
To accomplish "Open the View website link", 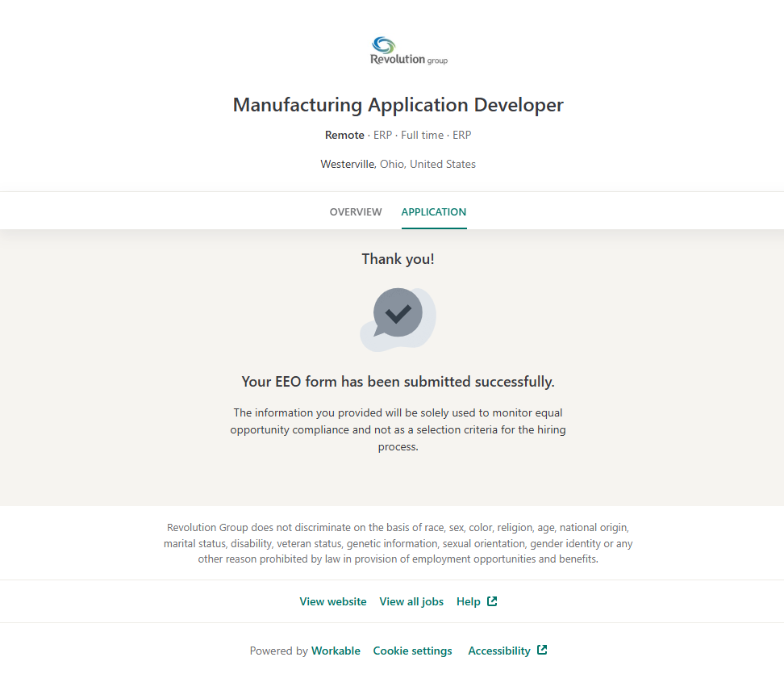I will click(x=333, y=602).
